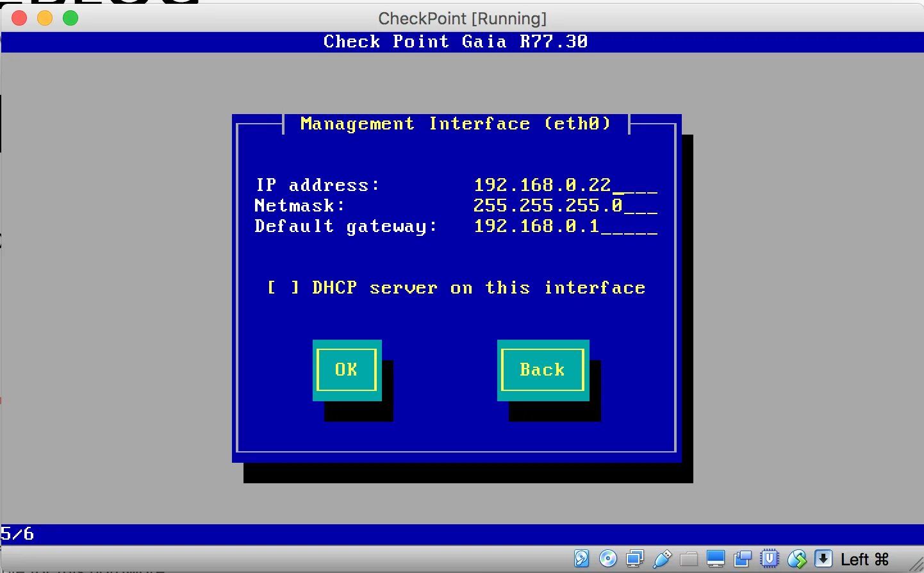Click the Default gateway field 192.168.0.1
The height and width of the screenshot is (573, 924).
coord(566,226)
